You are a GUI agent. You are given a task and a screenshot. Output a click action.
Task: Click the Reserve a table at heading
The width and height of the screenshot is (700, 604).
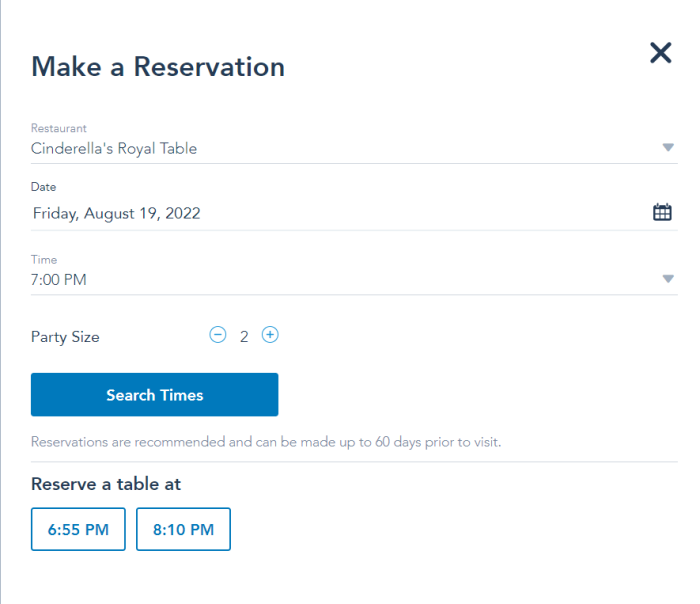click(106, 484)
